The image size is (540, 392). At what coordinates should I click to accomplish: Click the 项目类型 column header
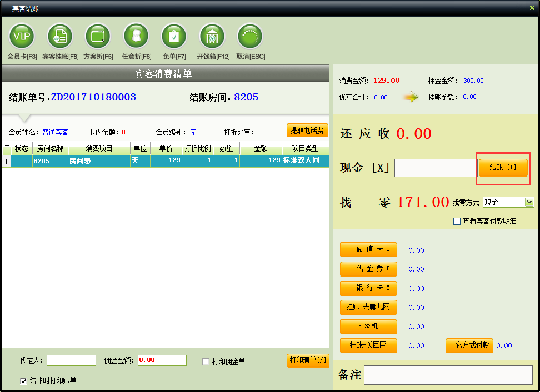(306, 148)
